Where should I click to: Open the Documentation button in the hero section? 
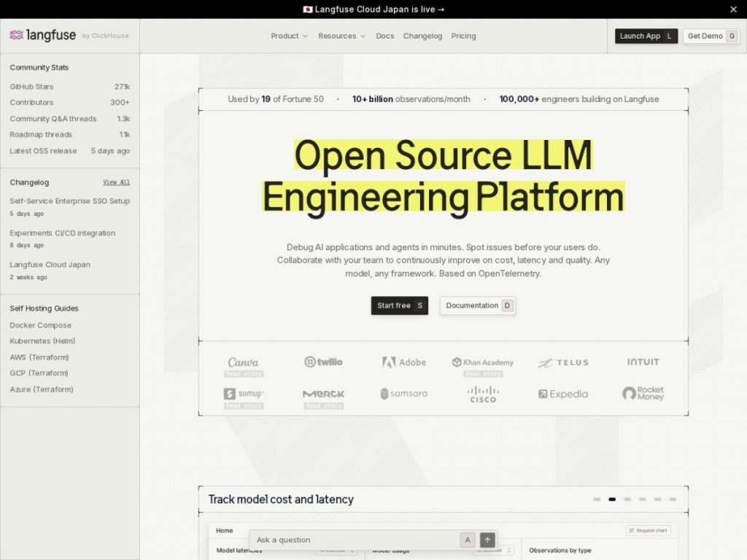coord(478,306)
